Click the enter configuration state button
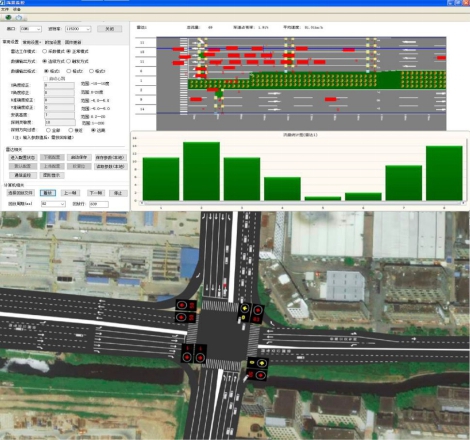Image resolution: width=470 pixels, height=440 pixels. (x=23, y=158)
